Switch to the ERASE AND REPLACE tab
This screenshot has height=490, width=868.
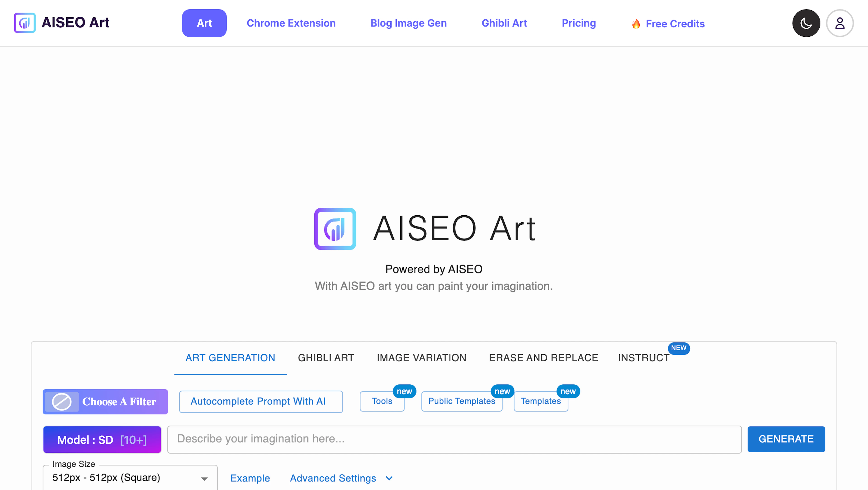(543, 358)
